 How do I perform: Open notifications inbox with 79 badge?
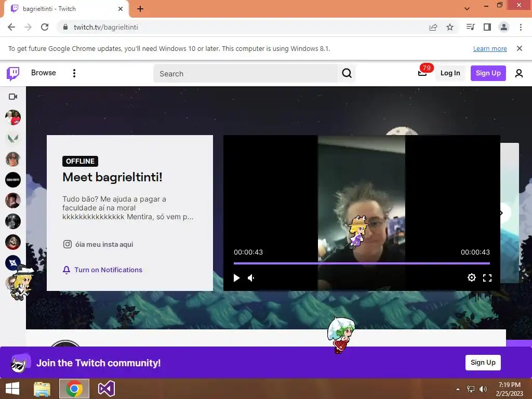(x=422, y=72)
